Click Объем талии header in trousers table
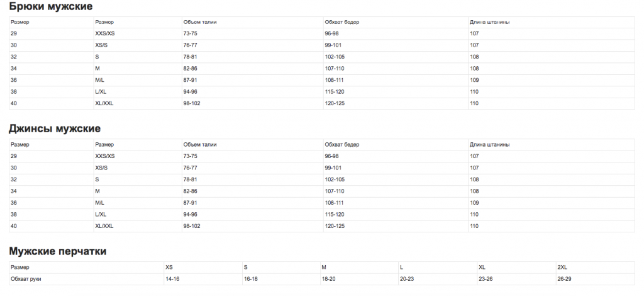The height and width of the screenshot is (296, 644). pyautogui.click(x=200, y=22)
